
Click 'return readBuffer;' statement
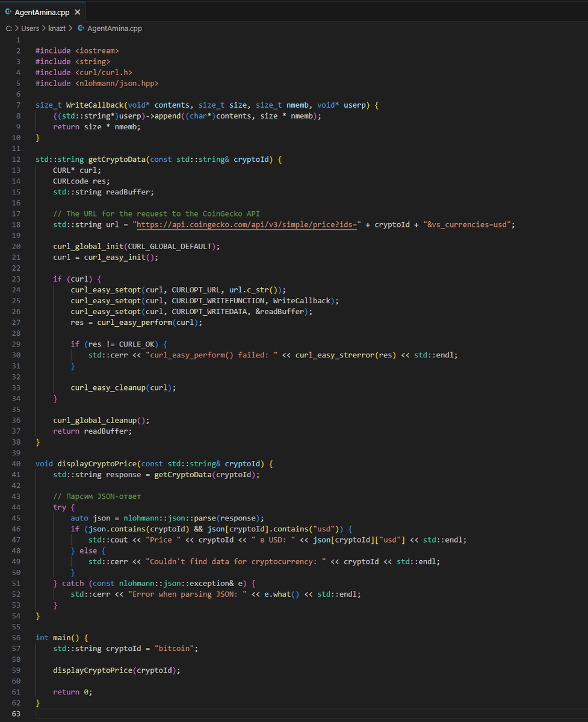tap(92, 431)
